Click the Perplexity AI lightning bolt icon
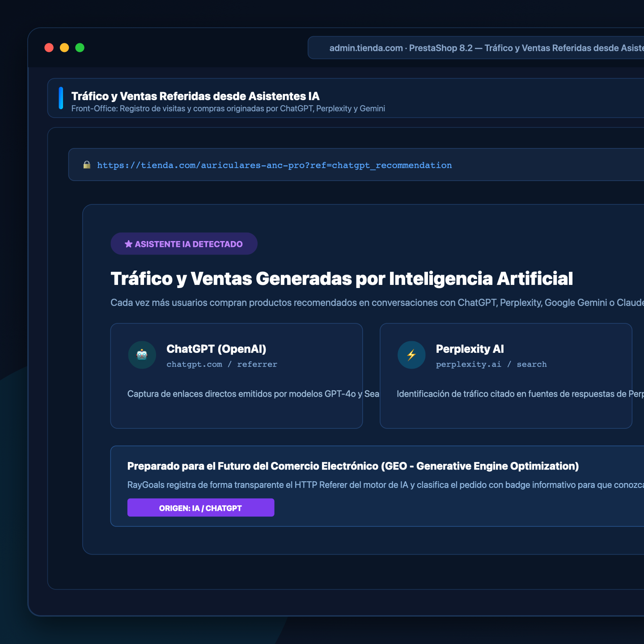Image resolution: width=644 pixels, height=644 pixels. click(411, 355)
